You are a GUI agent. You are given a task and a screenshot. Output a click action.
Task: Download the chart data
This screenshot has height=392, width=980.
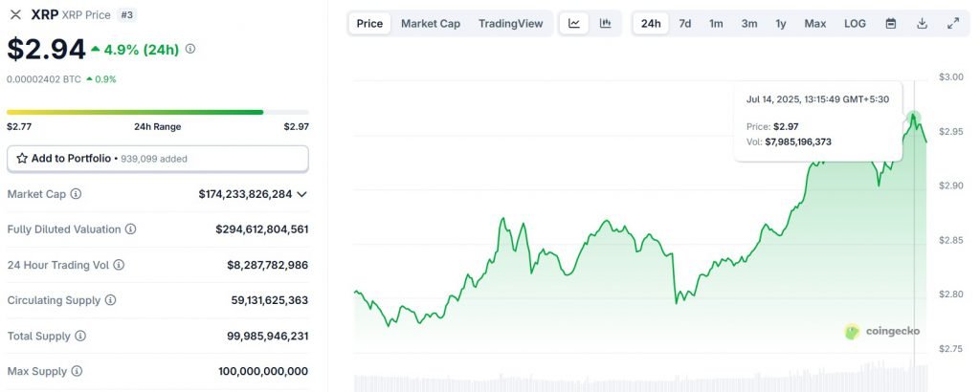922,23
